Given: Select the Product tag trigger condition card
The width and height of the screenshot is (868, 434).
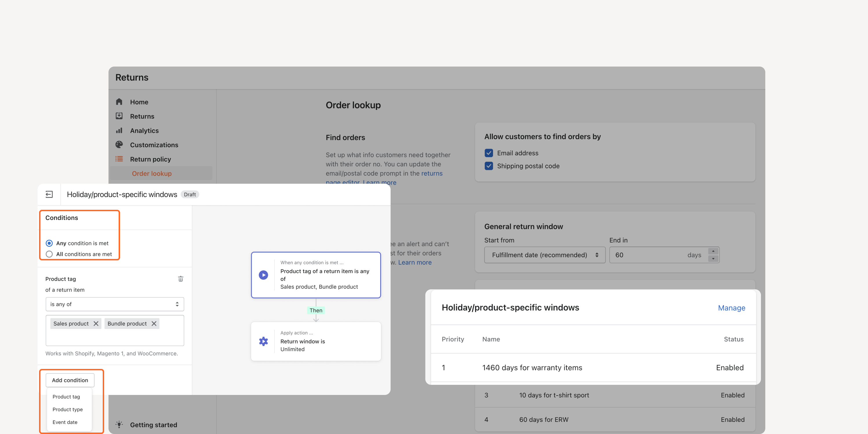Looking at the screenshot, I should point(316,275).
